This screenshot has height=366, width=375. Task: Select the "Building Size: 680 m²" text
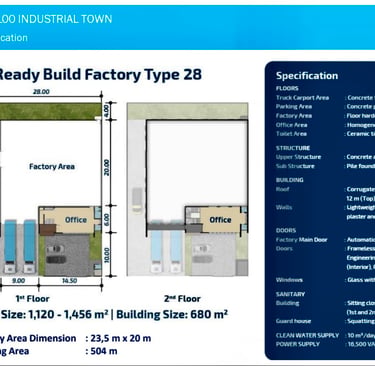(x=172, y=314)
